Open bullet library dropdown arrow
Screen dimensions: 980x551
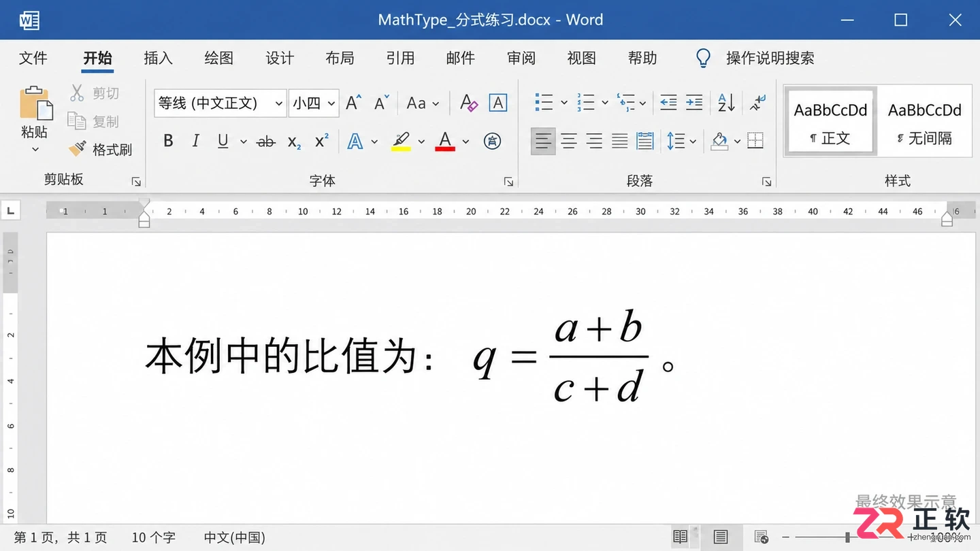[564, 103]
